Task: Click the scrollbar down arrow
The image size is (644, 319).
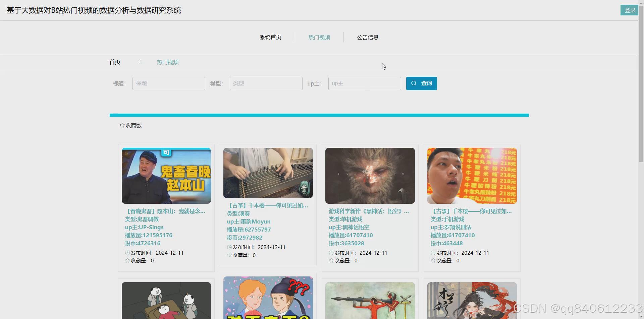Action: [x=641, y=316]
